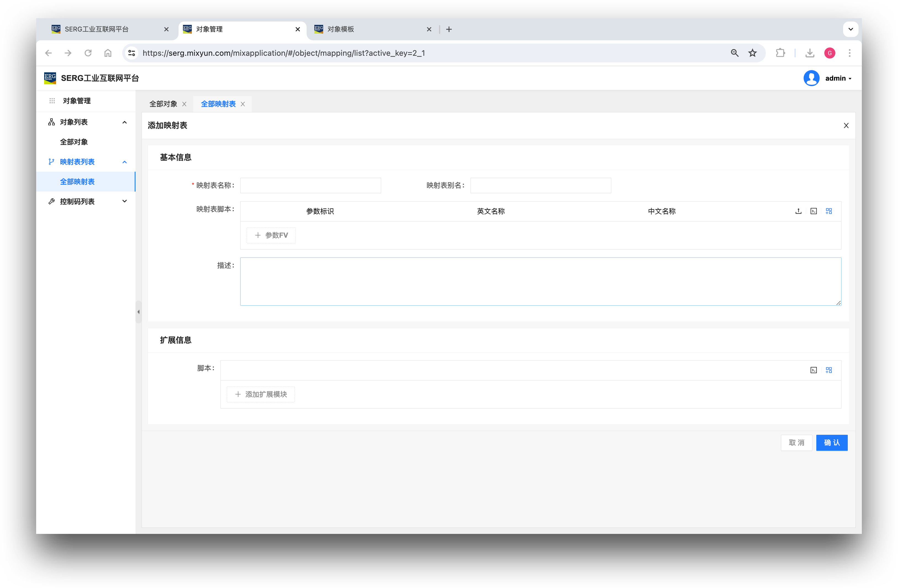898x588 pixels.
Task: Click the 确认 button
Action: (x=831, y=443)
